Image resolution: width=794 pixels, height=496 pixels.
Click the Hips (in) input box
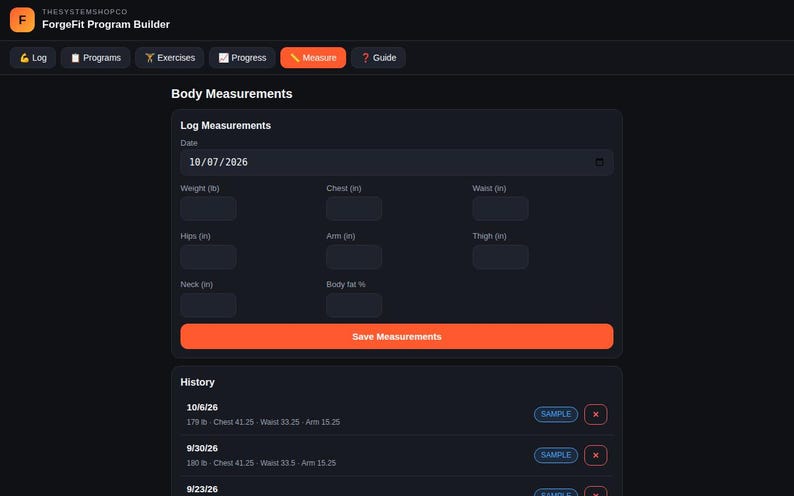click(208, 257)
